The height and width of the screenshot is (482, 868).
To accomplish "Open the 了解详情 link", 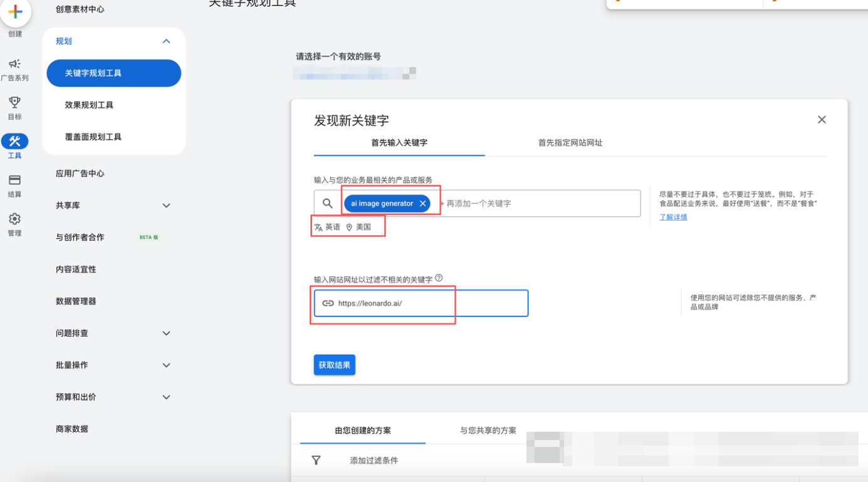I will [x=673, y=217].
